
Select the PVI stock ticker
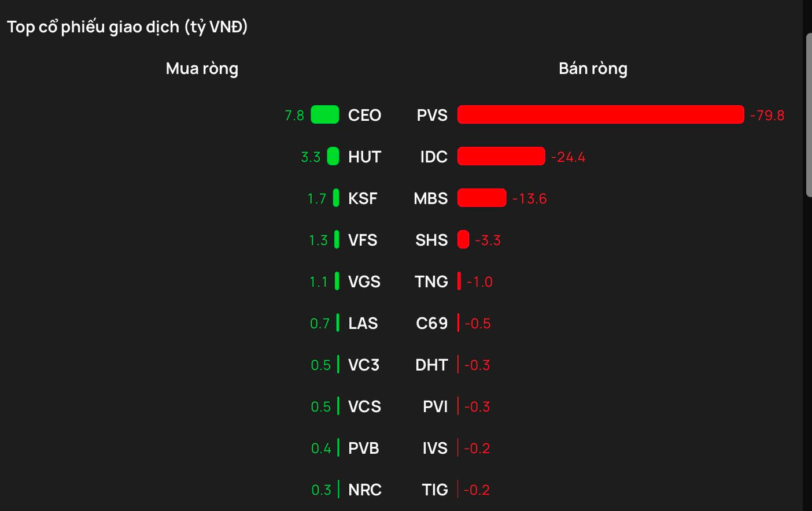435,406
